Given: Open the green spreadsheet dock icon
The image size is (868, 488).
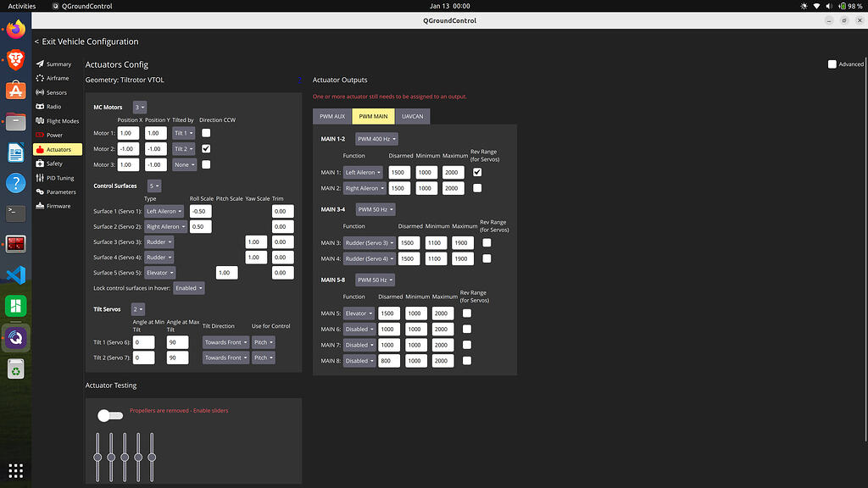Looking at the screenshot, I should click(15, 306).
